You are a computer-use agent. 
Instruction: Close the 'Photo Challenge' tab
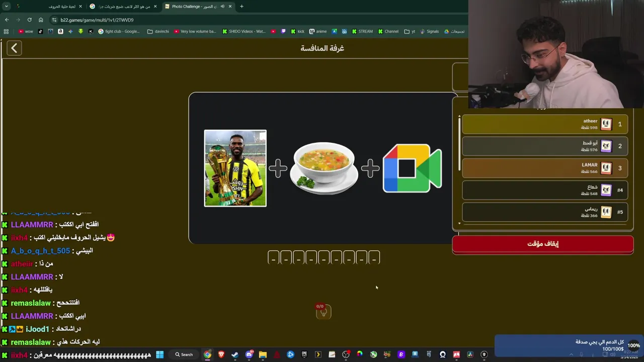(230, 7)
